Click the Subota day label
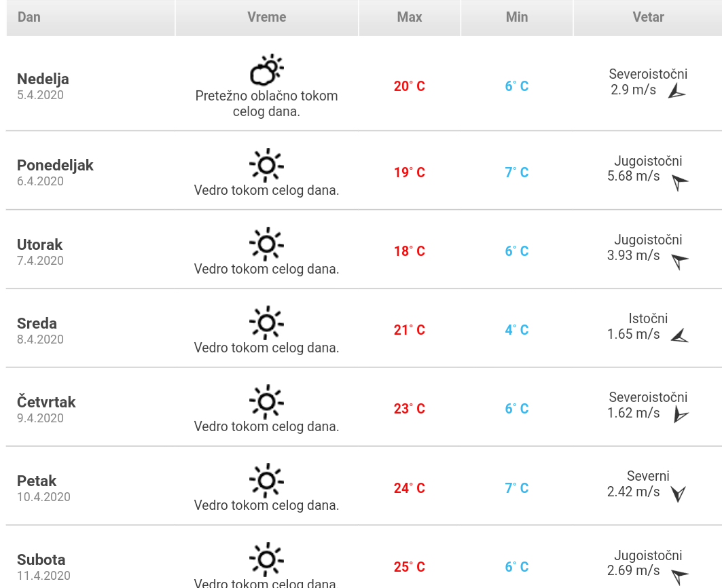 (41, 559)
